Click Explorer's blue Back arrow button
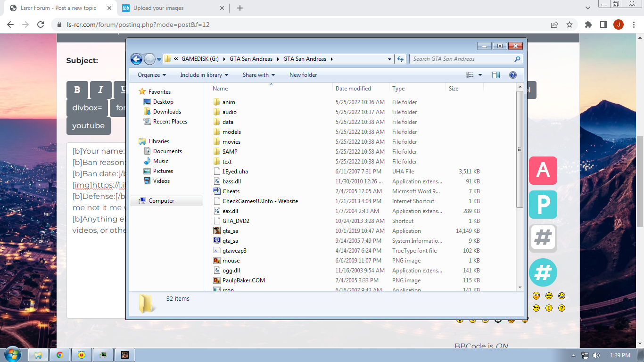Viewport: 644px width, 362px height. 136,59
